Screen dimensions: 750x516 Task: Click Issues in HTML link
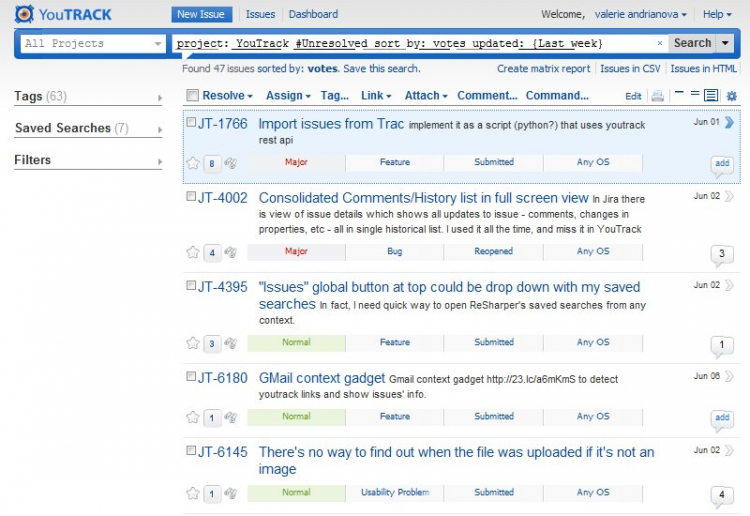point(703,69)
